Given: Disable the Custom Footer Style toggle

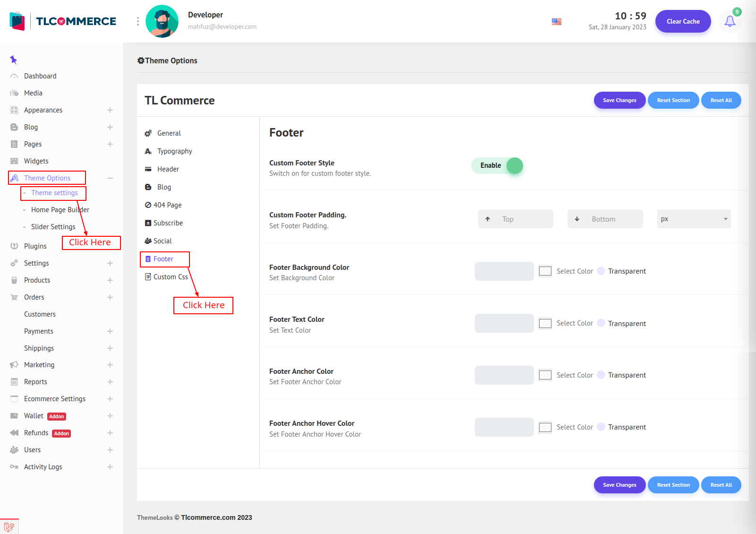Looking at the screenshot, I should pos(498,166).
